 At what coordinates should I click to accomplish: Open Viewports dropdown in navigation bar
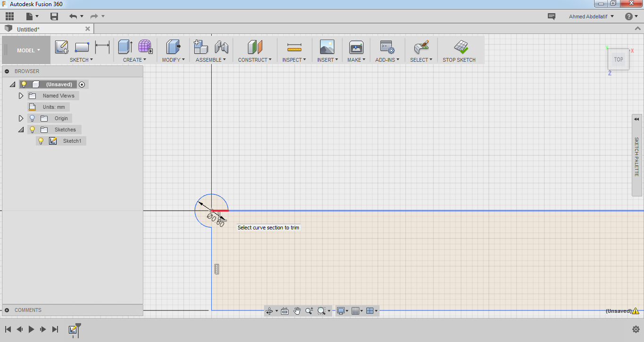coord(372,311)
